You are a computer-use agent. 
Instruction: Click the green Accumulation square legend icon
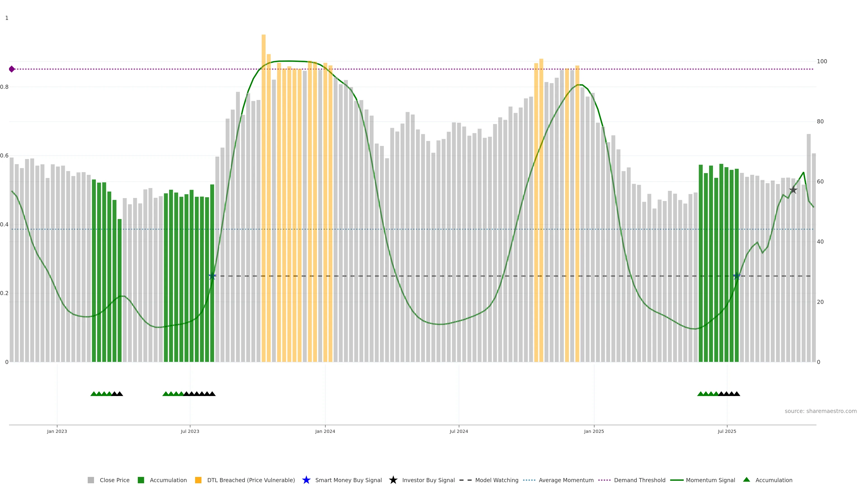click(141, 480)
